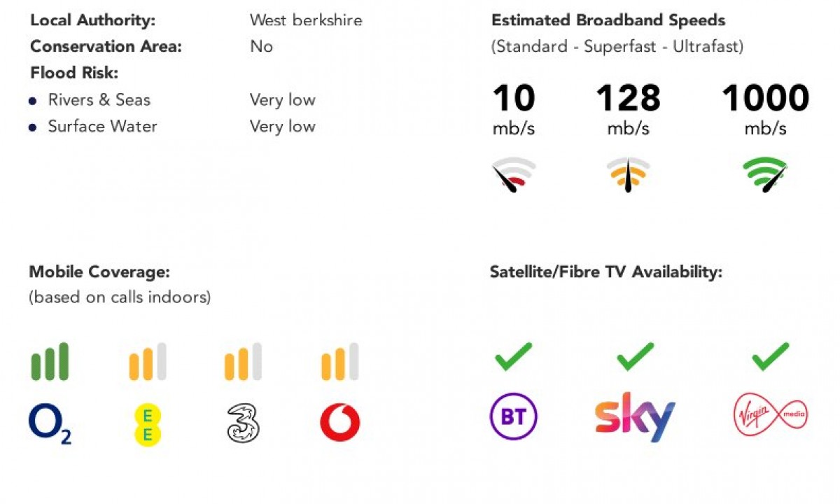Click the red standard speed gauge icon
The width and height of the screenshot is (840, 504).
pyautogui.click(x=514, y=174)
